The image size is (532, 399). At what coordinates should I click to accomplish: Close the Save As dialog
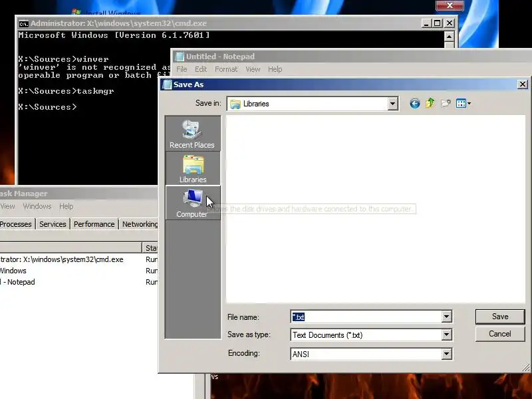tap(523, 84)
